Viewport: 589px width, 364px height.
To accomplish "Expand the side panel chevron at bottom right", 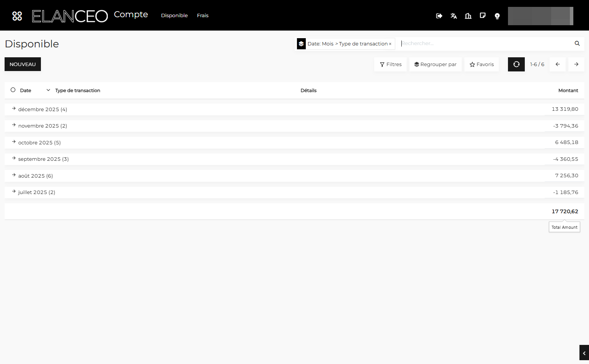I will pos(584,353).
